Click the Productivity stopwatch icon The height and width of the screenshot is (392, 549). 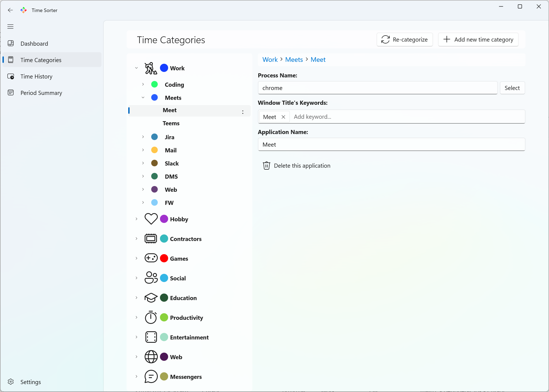coord(151,317)
